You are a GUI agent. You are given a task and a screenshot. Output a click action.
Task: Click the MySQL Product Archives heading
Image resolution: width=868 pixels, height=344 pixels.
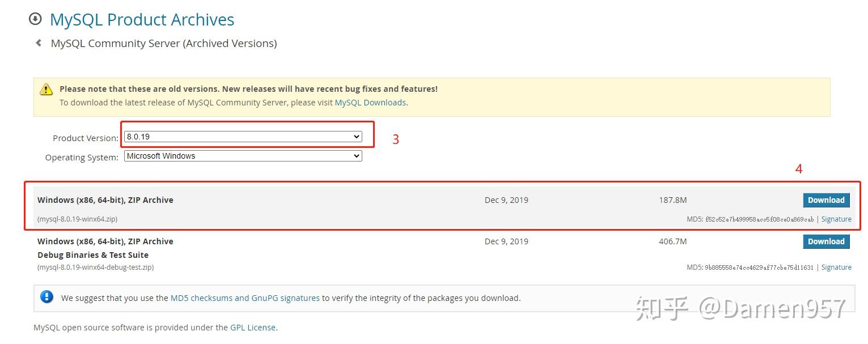point(142,20)
